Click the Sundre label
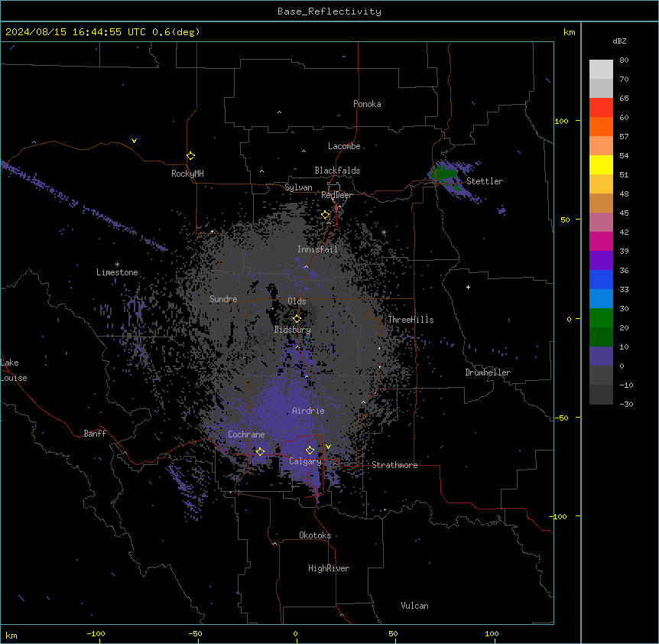 coord(223,299)
